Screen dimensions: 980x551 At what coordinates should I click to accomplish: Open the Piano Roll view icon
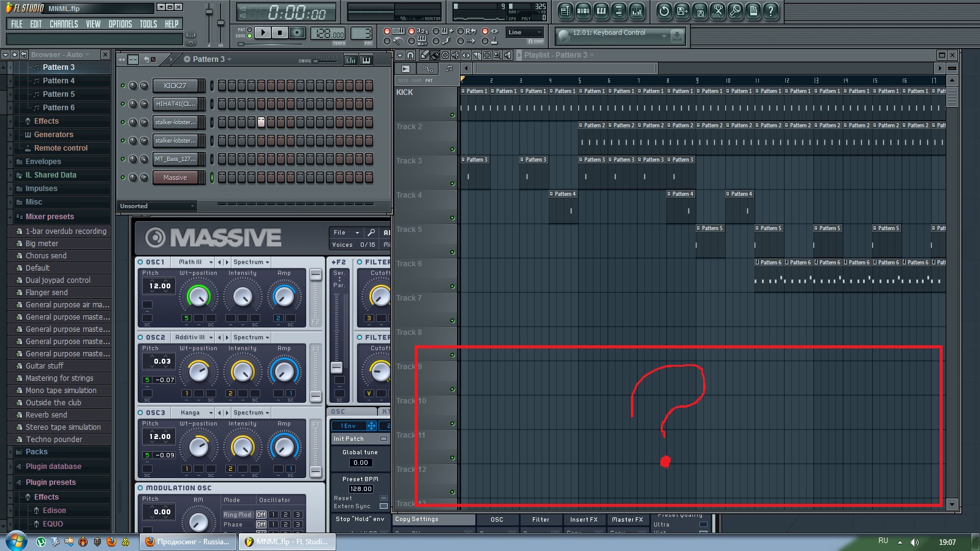pos(601,11)
